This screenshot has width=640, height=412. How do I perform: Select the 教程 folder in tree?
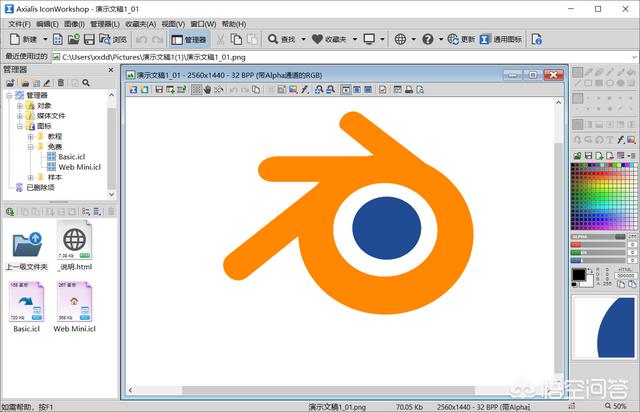55,136
